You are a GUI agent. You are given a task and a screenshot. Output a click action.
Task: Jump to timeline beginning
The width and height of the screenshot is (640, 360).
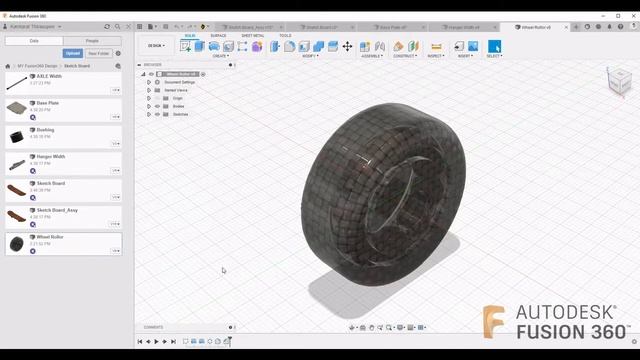tap(140, 342)
